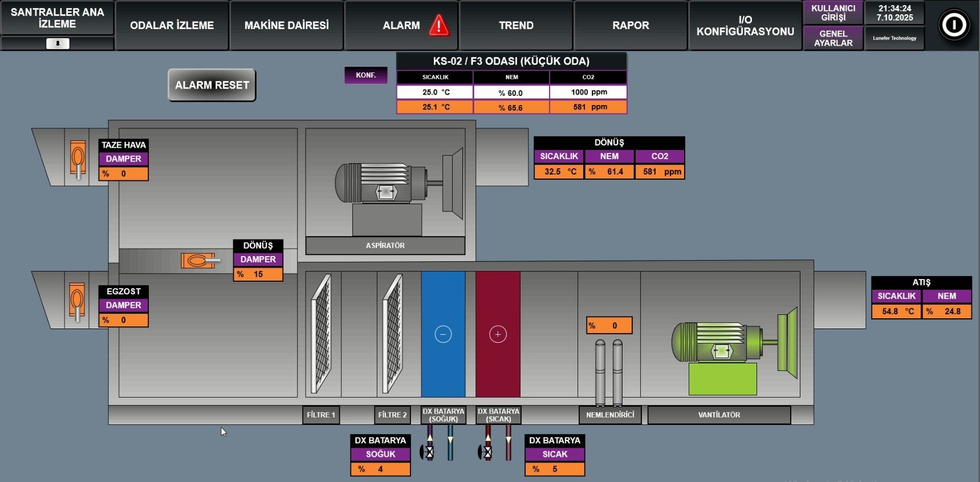Click the power button icon
The image size is (980, 482).
(954, 25)
